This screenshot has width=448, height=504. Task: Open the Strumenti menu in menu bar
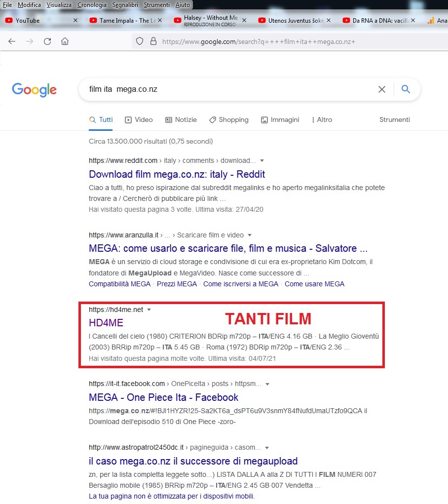[x=157, y=5]
